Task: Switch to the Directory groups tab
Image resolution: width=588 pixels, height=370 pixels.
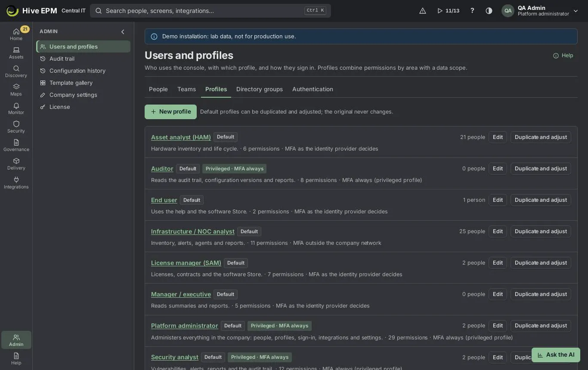Action: pos(260,89)
